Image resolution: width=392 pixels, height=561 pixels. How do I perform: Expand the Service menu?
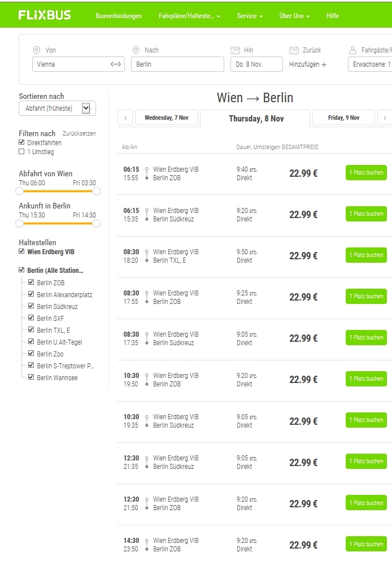click(250, 16)
